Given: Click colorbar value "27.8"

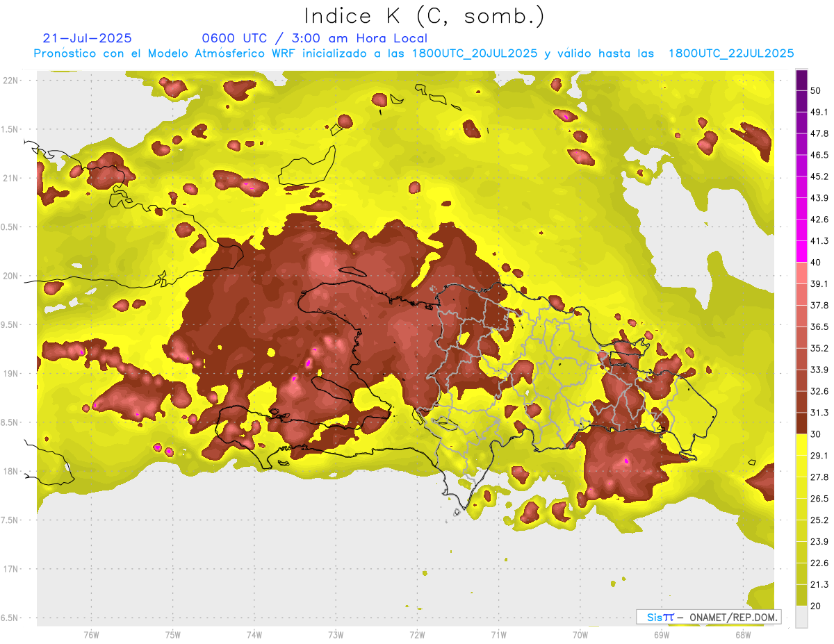Looking at the screenshot, I should click(819, 477).
